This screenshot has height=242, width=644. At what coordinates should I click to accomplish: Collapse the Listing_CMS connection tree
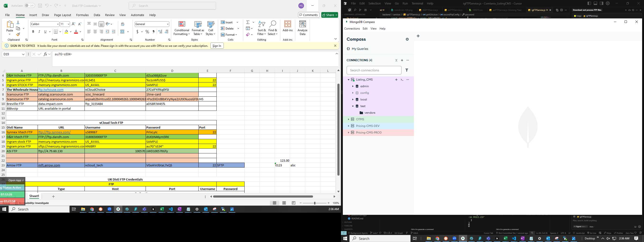pyautogui.click(x=349, y=80)
